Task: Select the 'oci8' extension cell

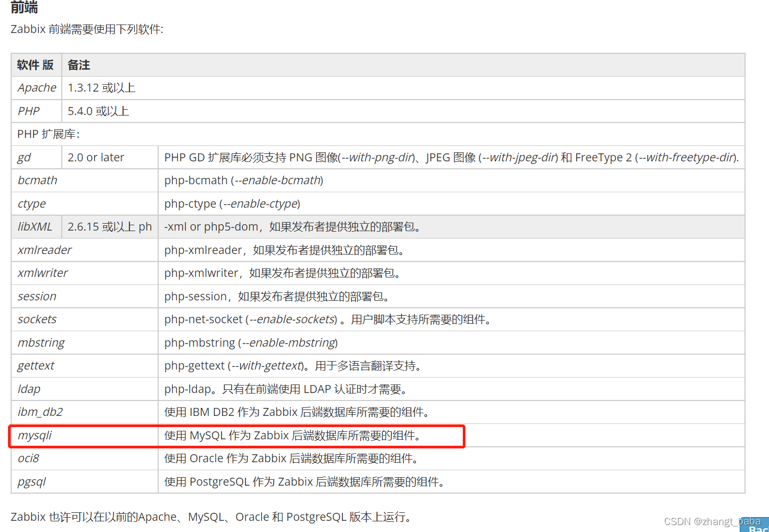Action: 85,459
